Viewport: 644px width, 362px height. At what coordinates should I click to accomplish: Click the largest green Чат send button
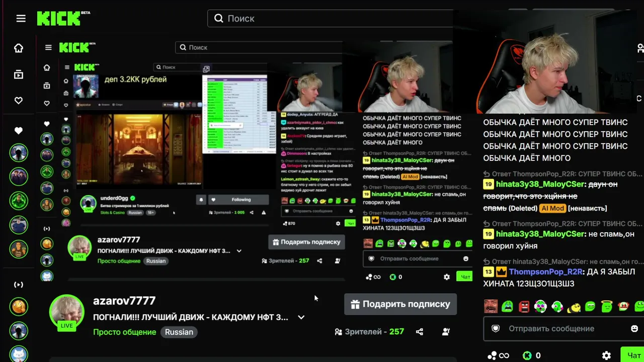point(632,355)
